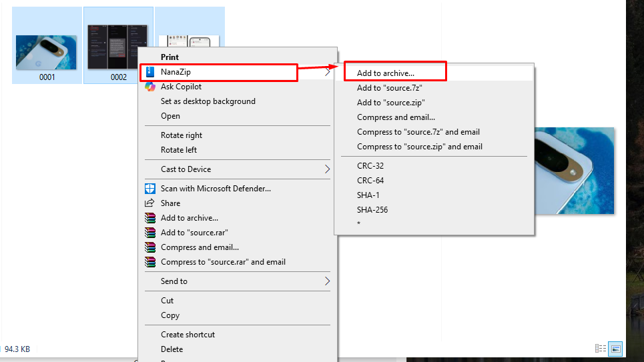This screenshot has width=644, height=362.
Task: Click the NanaZip icon in the context menu
Action: coord(150,72)
